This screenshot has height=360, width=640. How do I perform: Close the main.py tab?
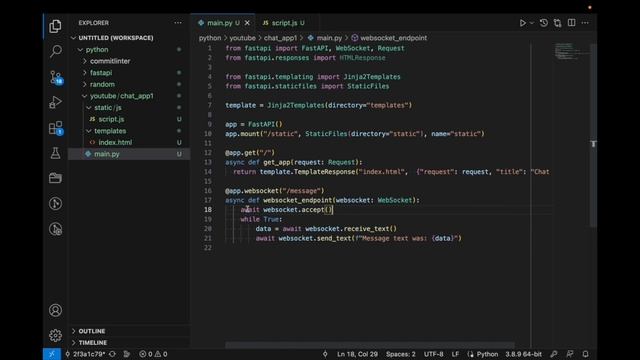(247, 23)
